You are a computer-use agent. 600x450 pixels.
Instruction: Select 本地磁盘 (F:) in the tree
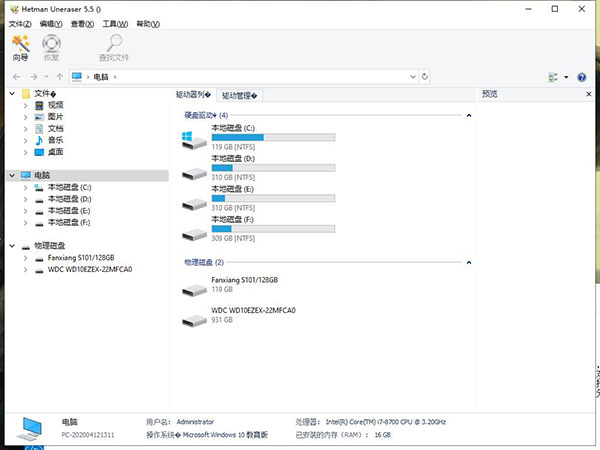[x=69, y=223]
